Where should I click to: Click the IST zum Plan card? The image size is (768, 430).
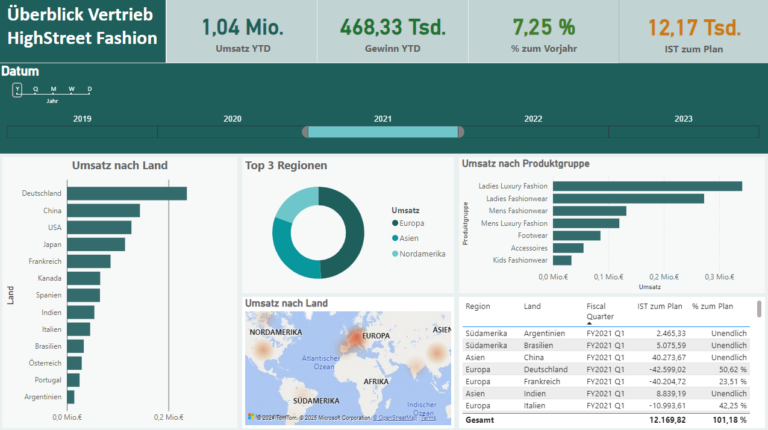click(x=694, y=31)
